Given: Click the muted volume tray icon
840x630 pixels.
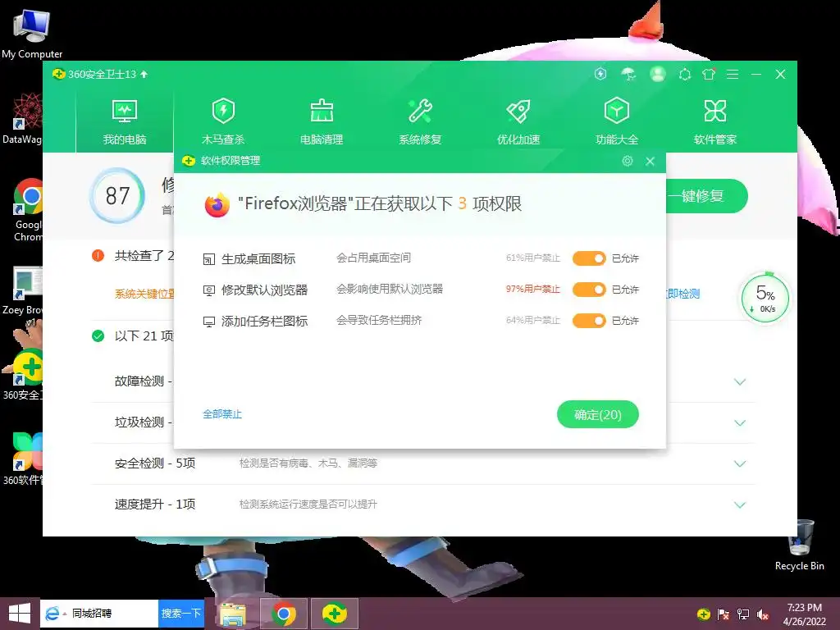Looking at the screenshot, I should point(763,614).
